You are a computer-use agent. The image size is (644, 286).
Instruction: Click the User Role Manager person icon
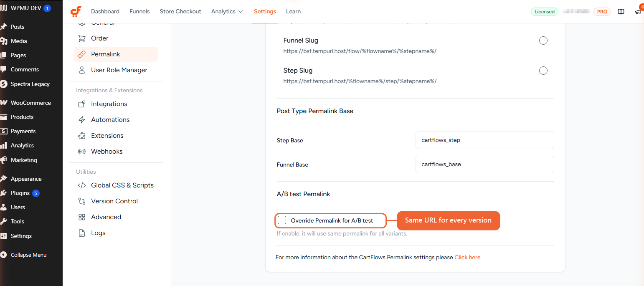click(82, 70)
